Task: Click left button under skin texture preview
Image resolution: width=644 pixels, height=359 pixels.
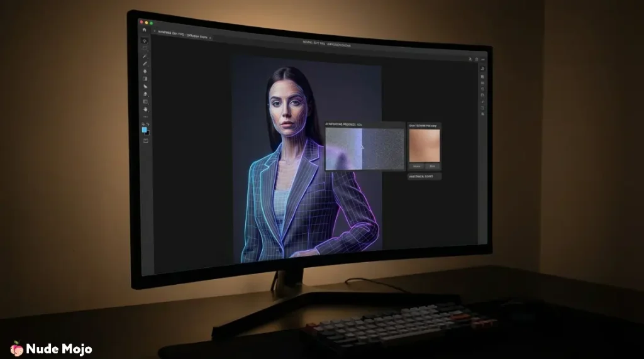Action: click(416, 166)
